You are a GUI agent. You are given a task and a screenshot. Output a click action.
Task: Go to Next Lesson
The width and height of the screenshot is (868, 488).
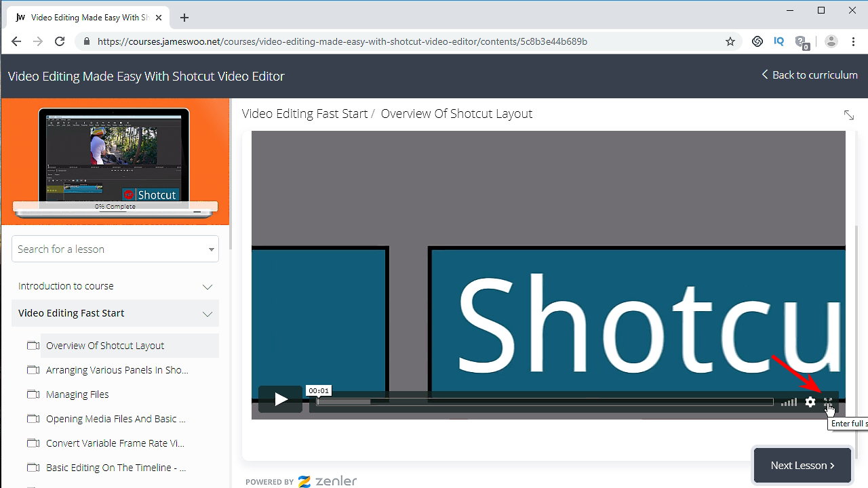tap(802, 465)
